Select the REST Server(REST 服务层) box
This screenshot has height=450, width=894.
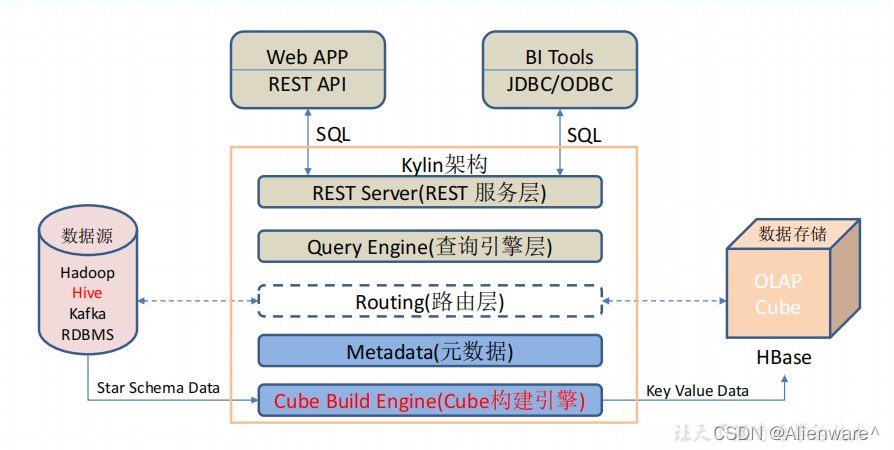(430, 192)
